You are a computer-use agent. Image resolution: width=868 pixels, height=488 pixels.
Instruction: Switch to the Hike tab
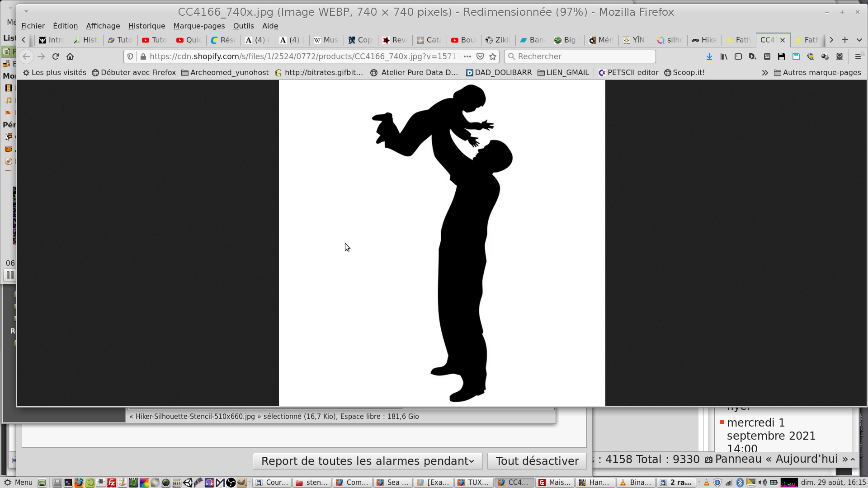click(x=704, y=40)
